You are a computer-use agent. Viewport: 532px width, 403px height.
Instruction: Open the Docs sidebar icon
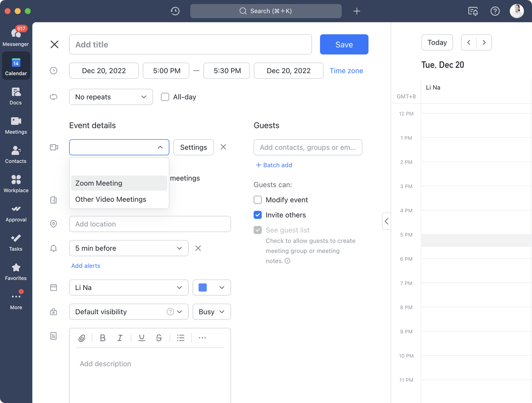point(16,96)
